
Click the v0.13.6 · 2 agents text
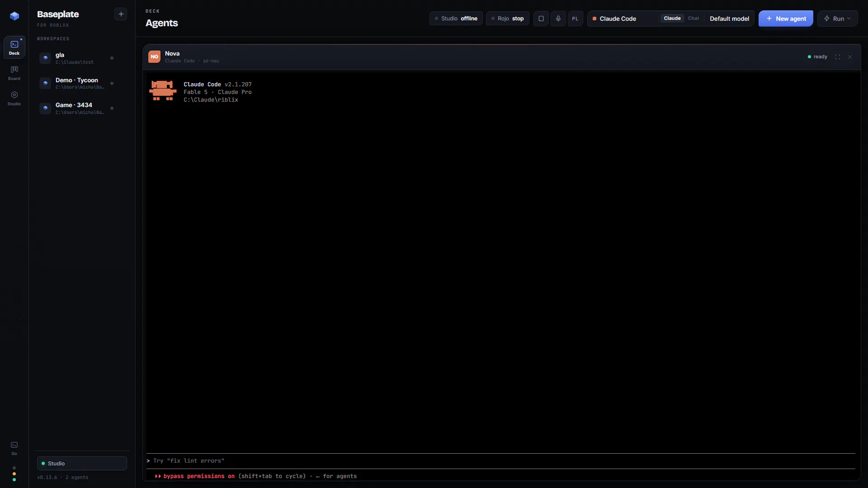point(62,478)
